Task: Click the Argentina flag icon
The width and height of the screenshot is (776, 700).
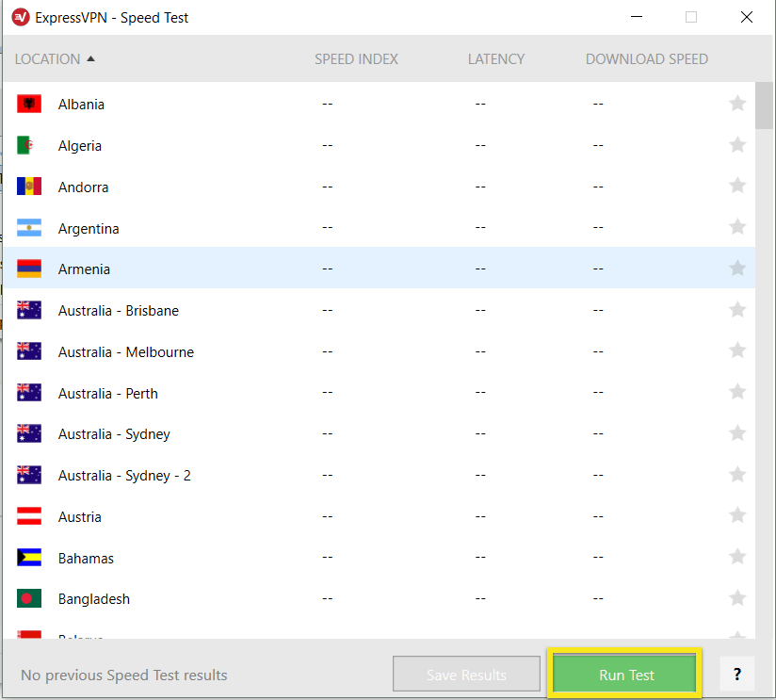Action: click(x=29, y=228)
